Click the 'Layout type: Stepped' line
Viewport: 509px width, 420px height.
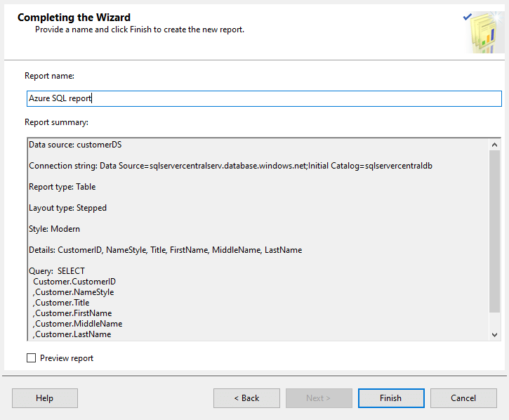(x=67, y=208)
